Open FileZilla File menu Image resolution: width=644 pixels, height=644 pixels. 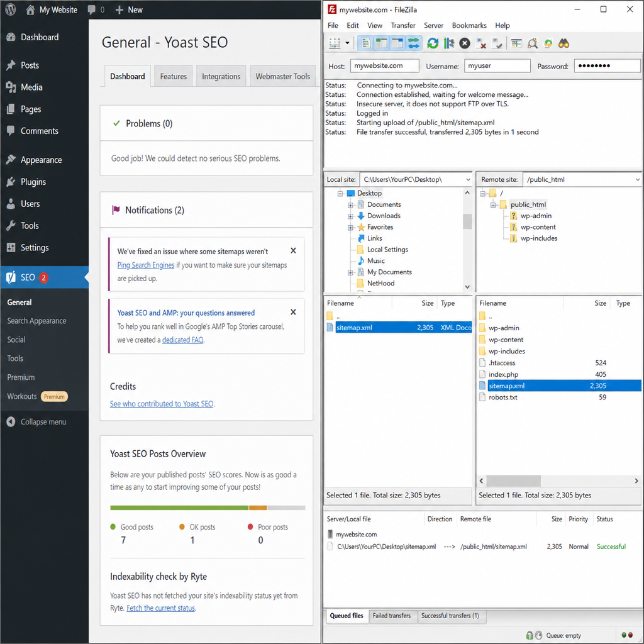333,25
